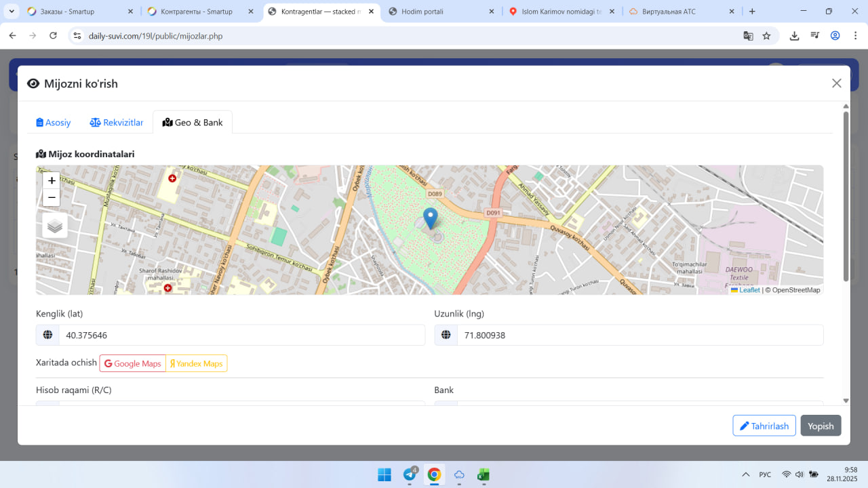Switch to the Asosiy tab

coord(54,123)
